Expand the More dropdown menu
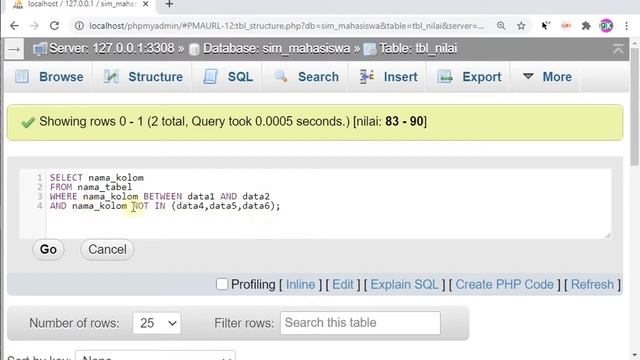Image resolution: width=640 pixels, height=360 pixels. coord(547,77)
